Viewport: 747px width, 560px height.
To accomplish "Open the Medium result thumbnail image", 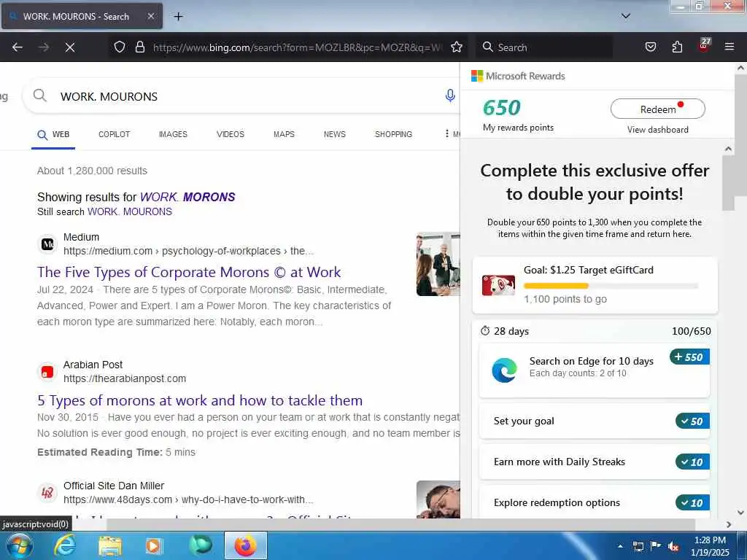I will click(x=438, y=264).
